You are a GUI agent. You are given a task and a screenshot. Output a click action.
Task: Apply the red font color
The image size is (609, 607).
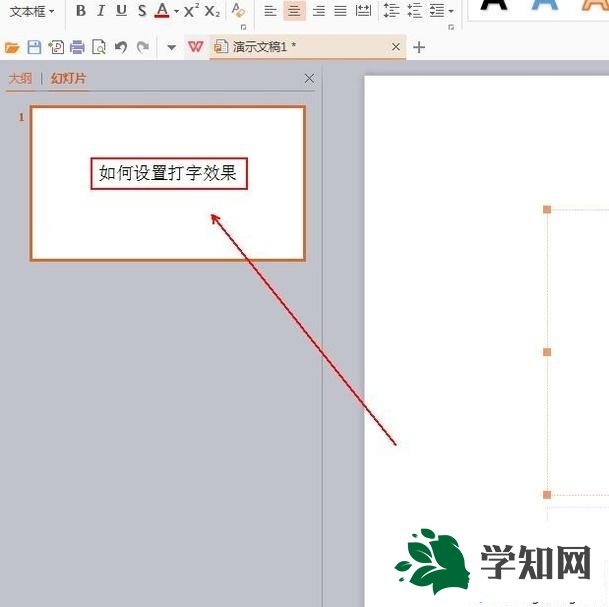pos(162,10)
